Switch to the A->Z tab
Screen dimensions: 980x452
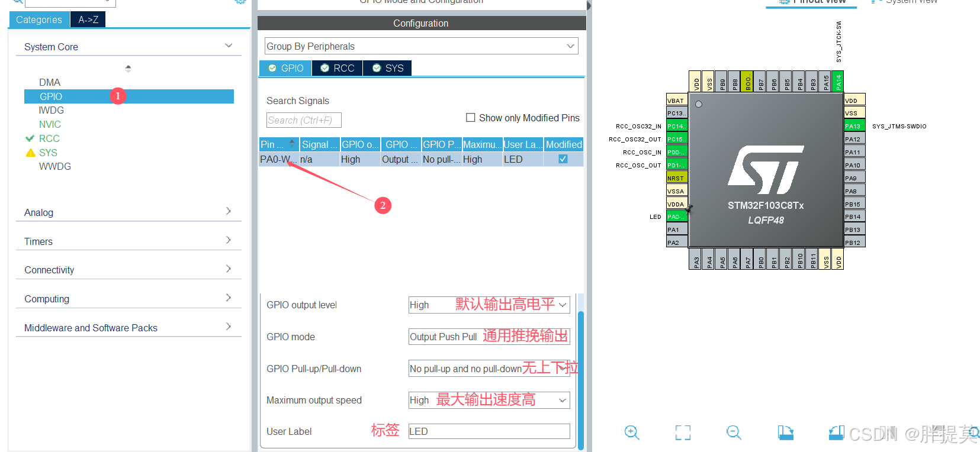(88, 20)
